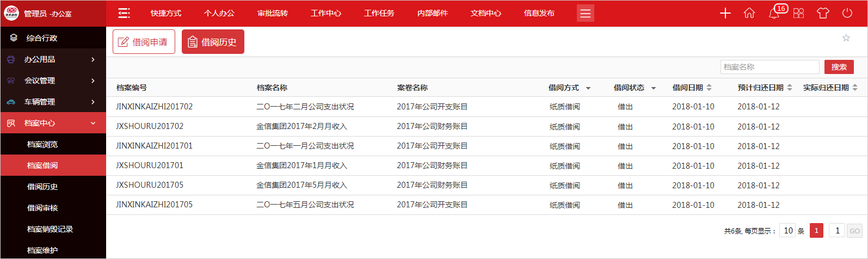Favorite this page with the star icon
Viewport: 868px width, 259px height.
point(846,38)
